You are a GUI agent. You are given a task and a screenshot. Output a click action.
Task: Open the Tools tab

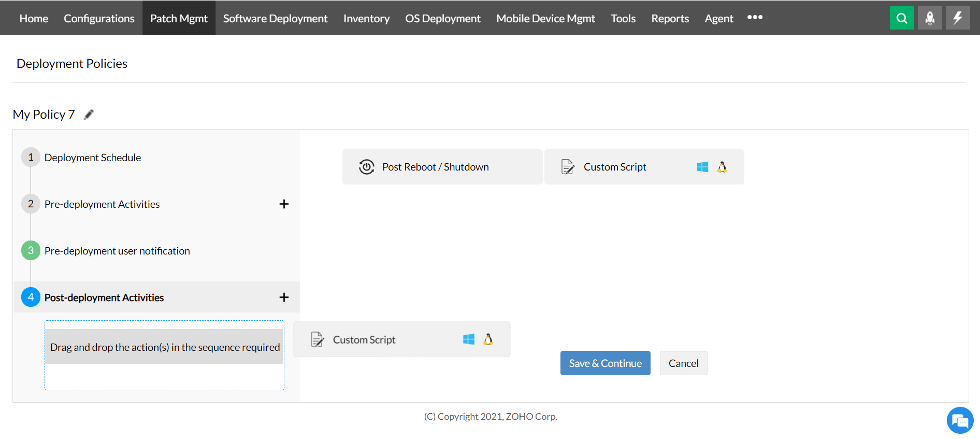point(623,18)
